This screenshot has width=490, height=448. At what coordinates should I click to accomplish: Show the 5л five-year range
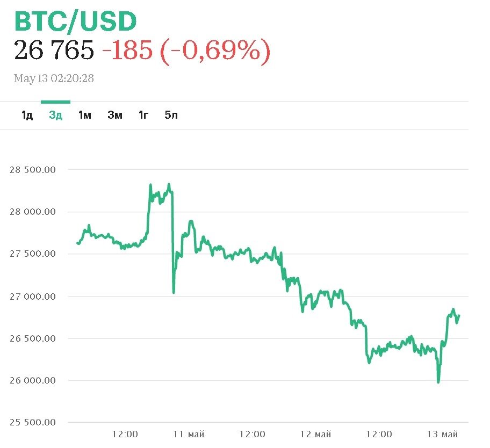(x=171, y=115)
